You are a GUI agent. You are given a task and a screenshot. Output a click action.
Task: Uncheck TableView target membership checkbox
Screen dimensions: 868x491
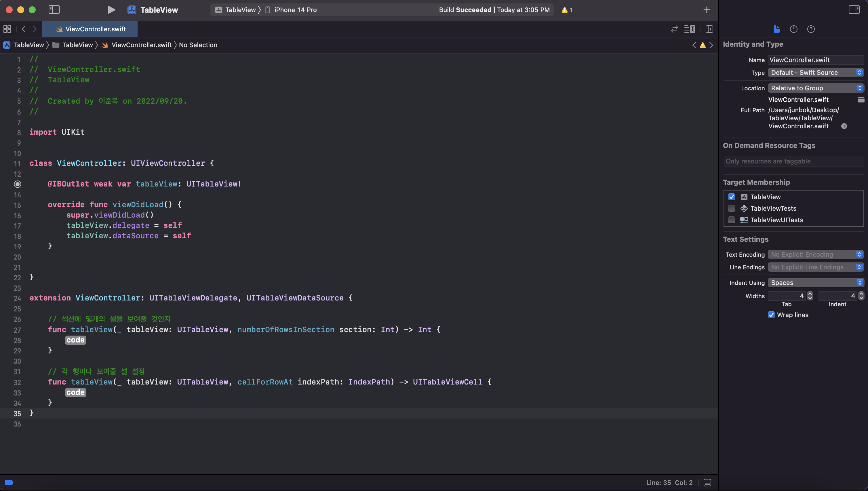click(731, 197)
